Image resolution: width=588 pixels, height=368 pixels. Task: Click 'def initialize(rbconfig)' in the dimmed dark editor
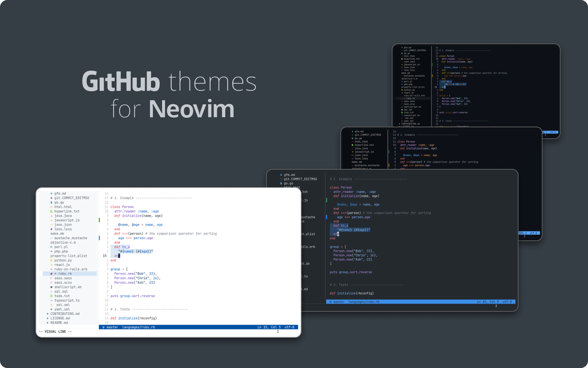coord(352,293)
